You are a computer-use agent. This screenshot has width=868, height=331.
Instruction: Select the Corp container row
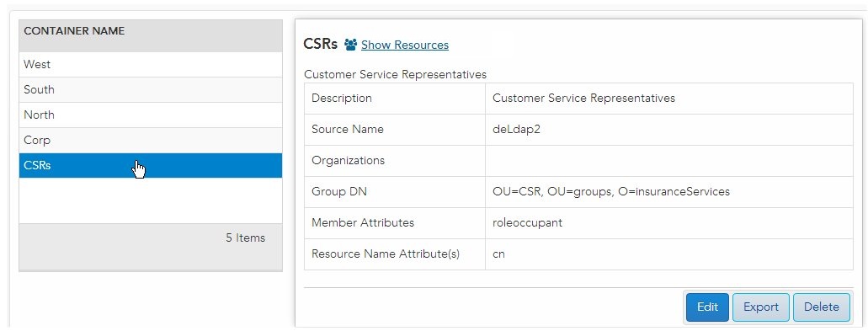tap(151, 141)
